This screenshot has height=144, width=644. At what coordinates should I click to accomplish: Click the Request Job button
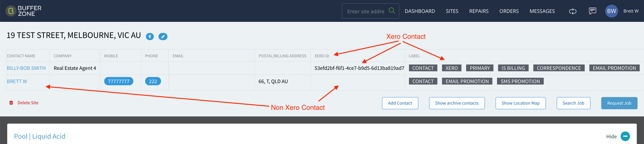tap(619, 103)
